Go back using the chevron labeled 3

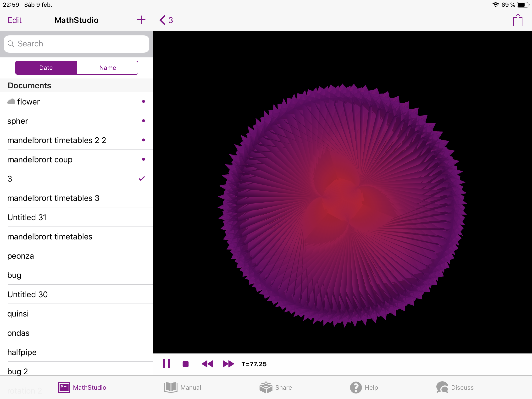(x=166, y=20)
